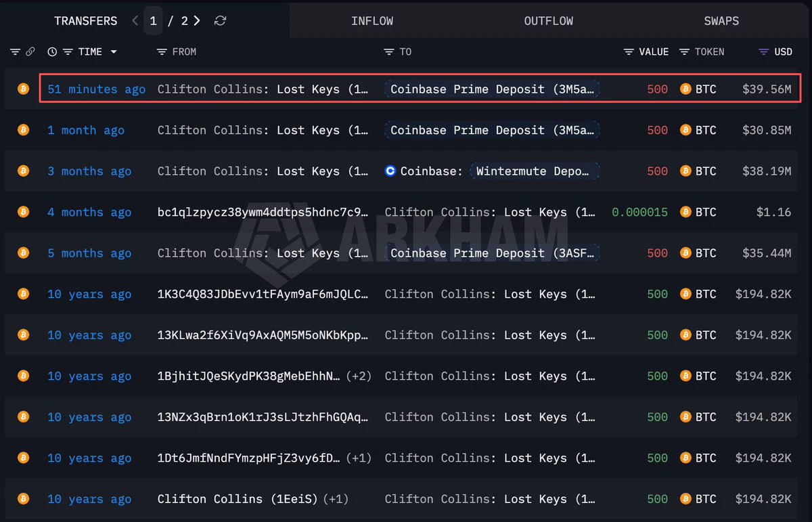
Task: Click the $39.56M USD value
Action: point(767,89)
